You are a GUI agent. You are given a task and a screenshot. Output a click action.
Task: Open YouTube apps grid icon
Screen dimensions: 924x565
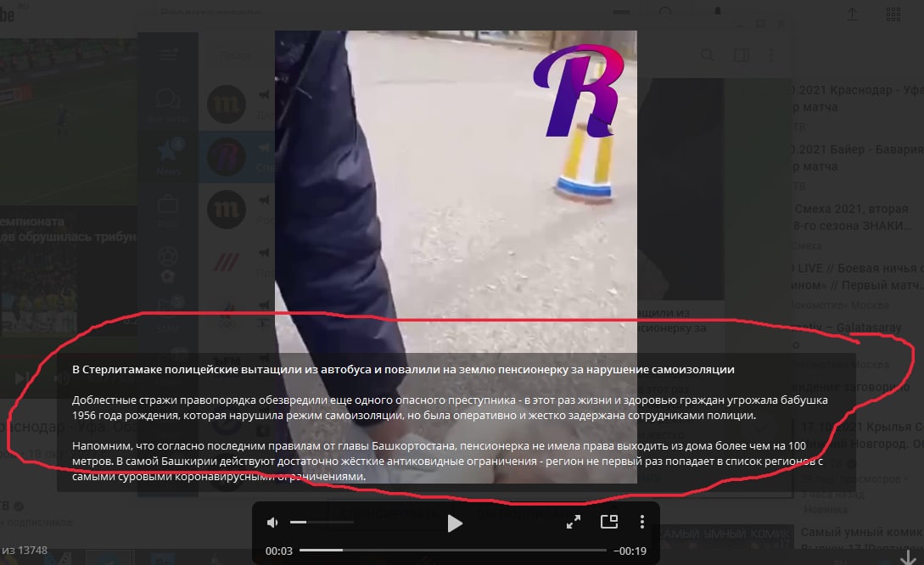[x=893, y=14]
